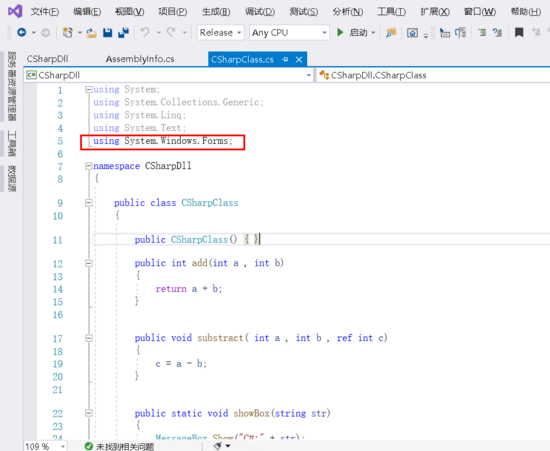
Task: Click the 'return a + b;' statement
Action: click(x=189, y=289)
